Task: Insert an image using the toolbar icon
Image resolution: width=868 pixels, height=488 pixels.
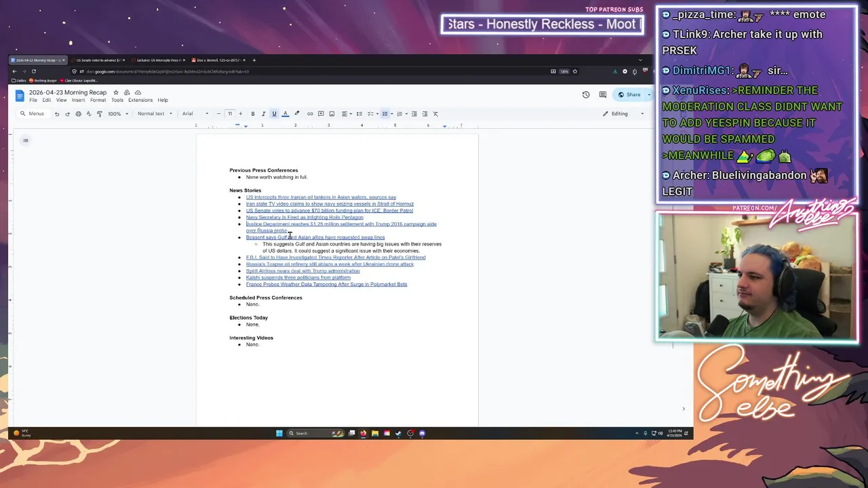Action: click(x=332, y=114)
